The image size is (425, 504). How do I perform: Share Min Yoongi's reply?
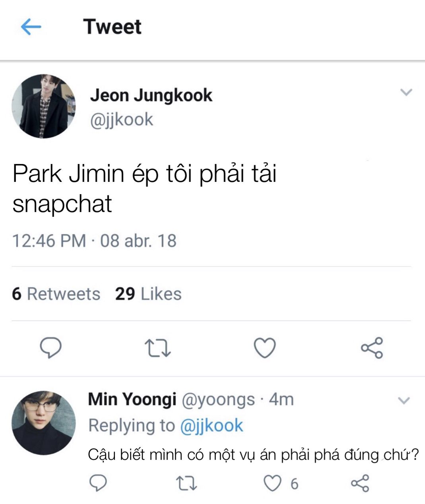[x=360, y=483]
